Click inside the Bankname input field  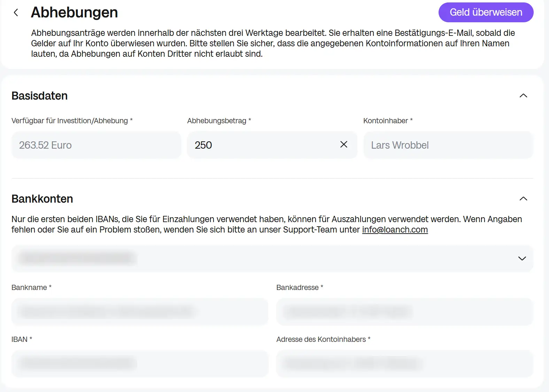tap(140, 312)
